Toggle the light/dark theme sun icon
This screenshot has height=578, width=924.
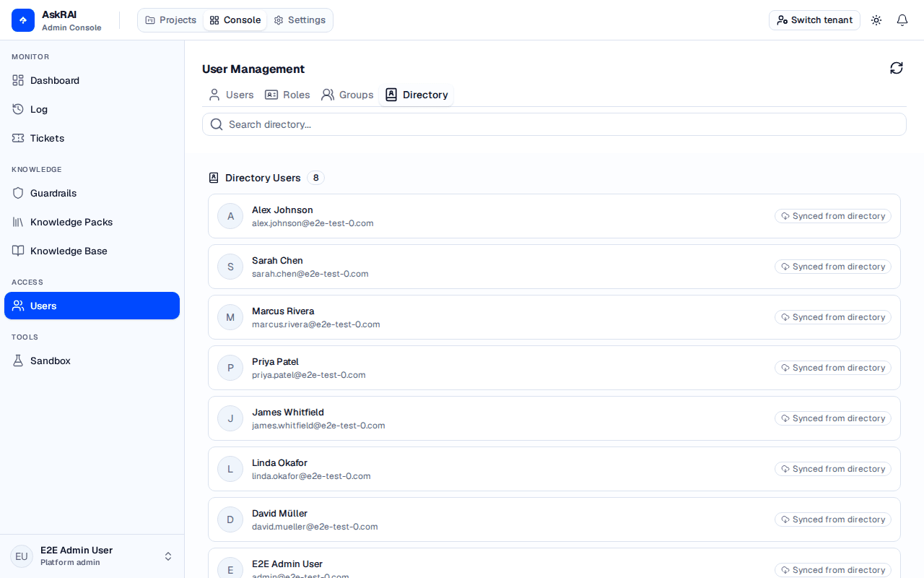point(876,20)
